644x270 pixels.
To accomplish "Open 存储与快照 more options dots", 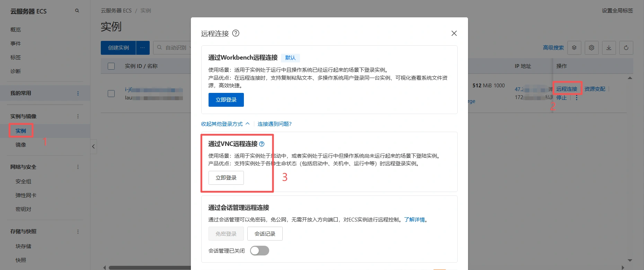I will click(78, 232).
